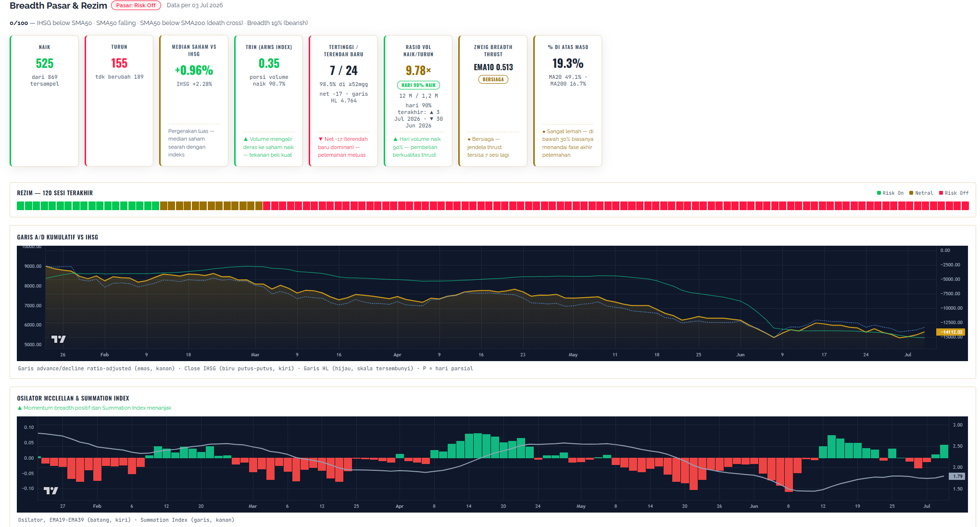Click the Apr label on McClellan chart axis

click(399, 506)
